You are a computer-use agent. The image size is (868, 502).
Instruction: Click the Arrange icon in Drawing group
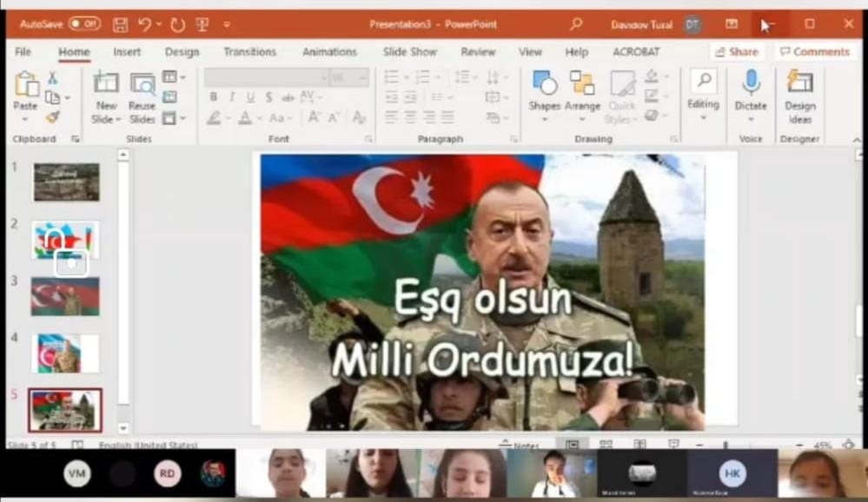582,83
